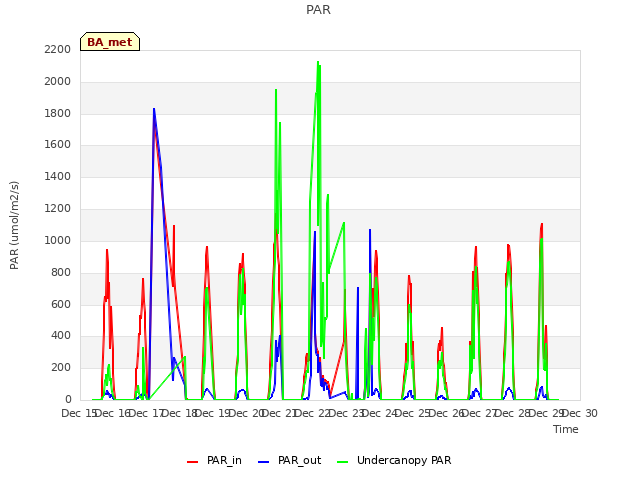Click the 1000 y-axis tick label
The image size is (640, 480).
coord(58,240)
